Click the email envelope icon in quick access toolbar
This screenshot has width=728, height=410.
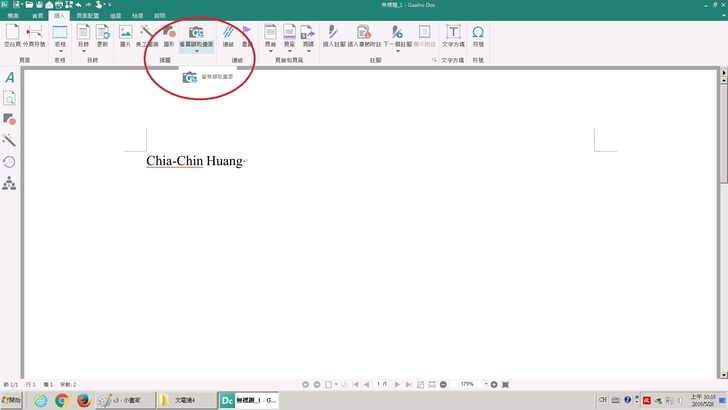pyautogui.click(x=49, y=5)
